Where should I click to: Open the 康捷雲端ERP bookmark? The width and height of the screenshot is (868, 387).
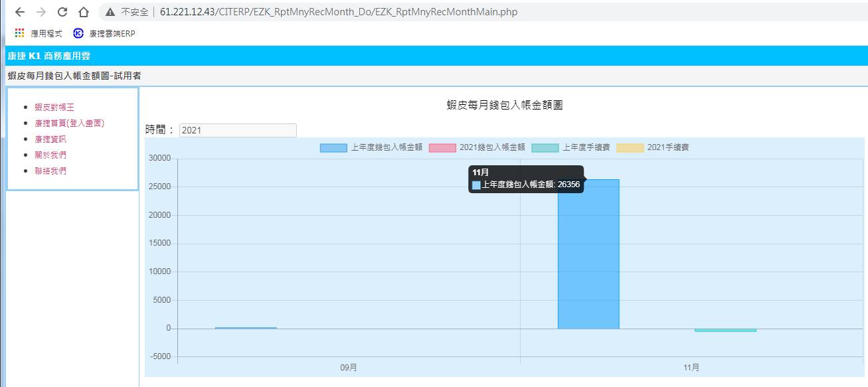pyautogui.click(x=104, y=33)
